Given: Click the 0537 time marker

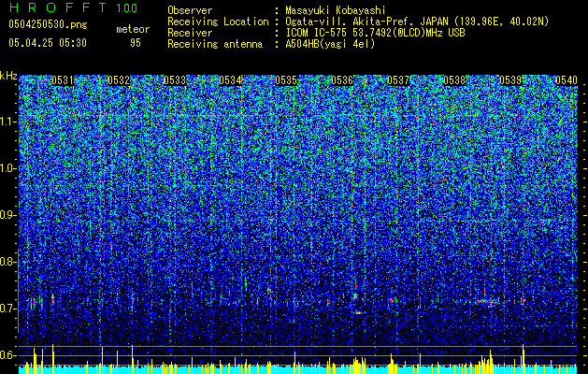Looking at the screenshot, I should [x=398, y=80].
